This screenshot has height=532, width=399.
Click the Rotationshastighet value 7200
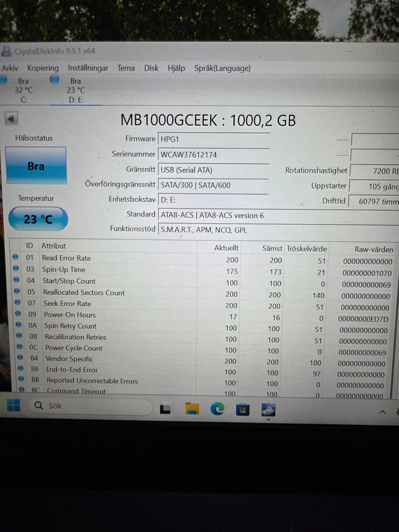tap(375, 171)
